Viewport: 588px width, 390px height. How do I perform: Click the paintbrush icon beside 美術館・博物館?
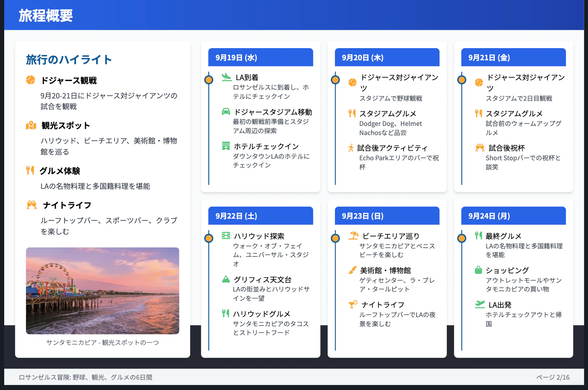click(x=352, y=270)
